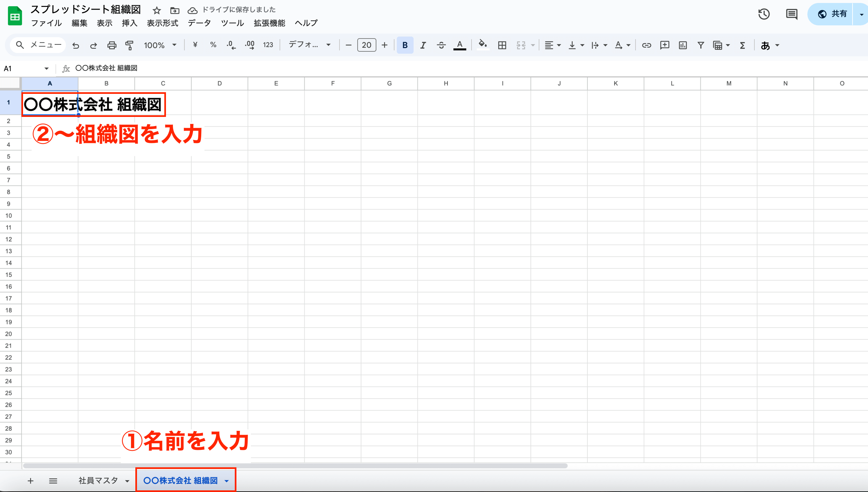
Task: Open the fill color picker
Action: pos(483,45)
